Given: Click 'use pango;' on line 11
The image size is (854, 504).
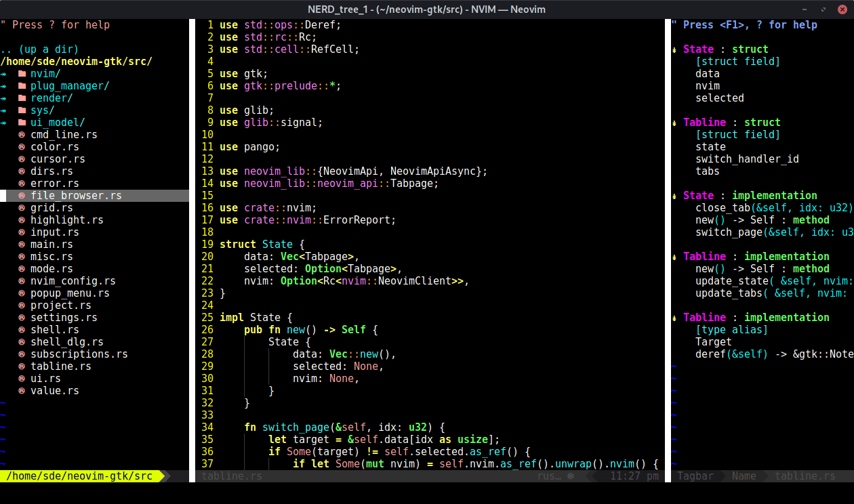Looking at the screenshot, I should coord(250,147).
